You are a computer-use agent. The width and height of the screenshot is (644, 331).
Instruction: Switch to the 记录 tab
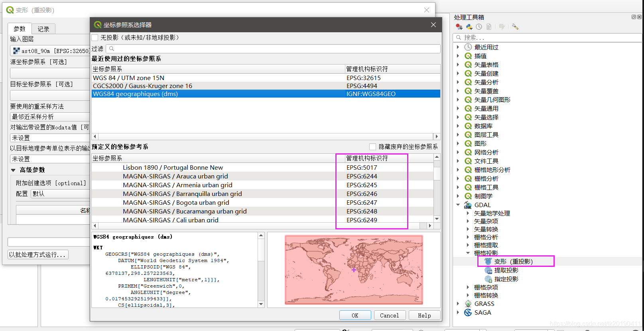tap(43, 29)
